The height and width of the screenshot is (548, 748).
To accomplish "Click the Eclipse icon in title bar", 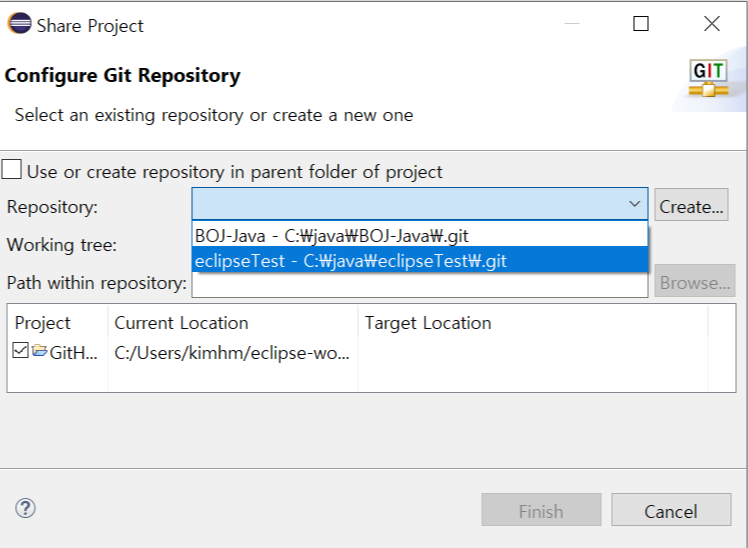I will tap(20, 23).
